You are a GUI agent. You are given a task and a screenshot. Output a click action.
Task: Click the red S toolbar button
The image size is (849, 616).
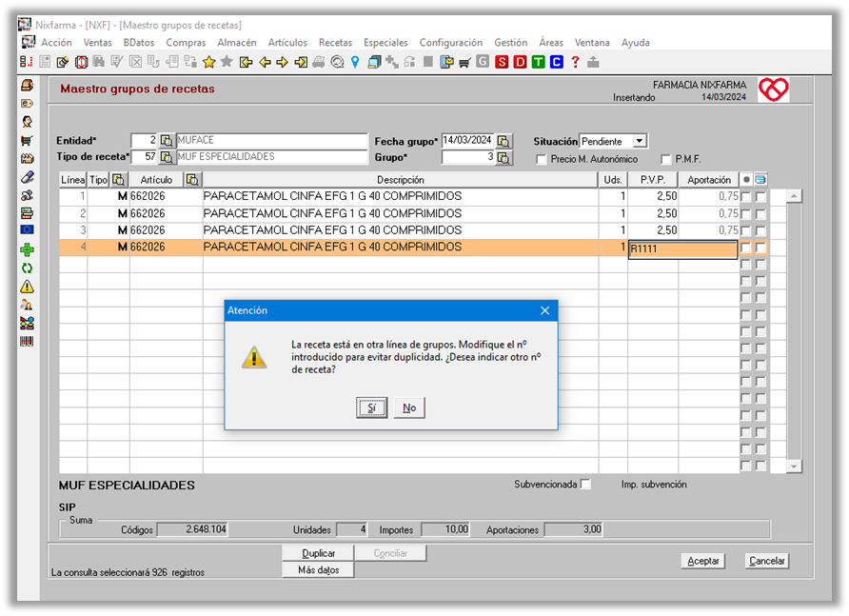pyautogui.click(x=502, y=62)
